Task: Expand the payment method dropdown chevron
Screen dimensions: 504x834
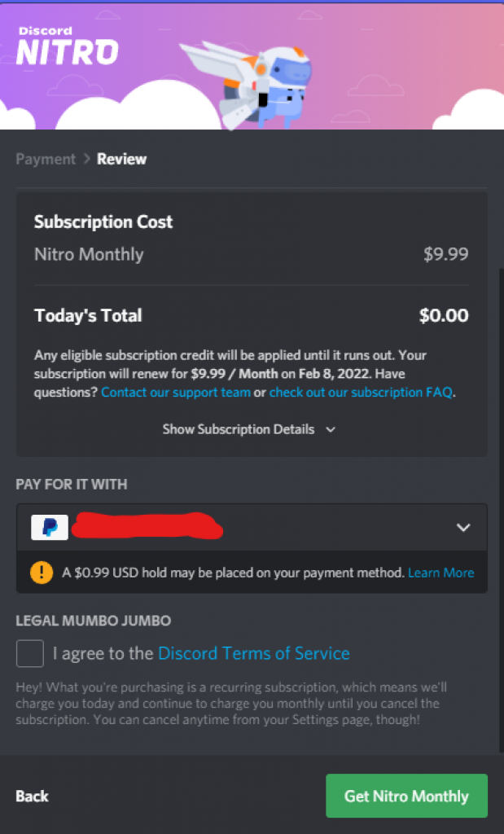Action: tap(463, 528)
